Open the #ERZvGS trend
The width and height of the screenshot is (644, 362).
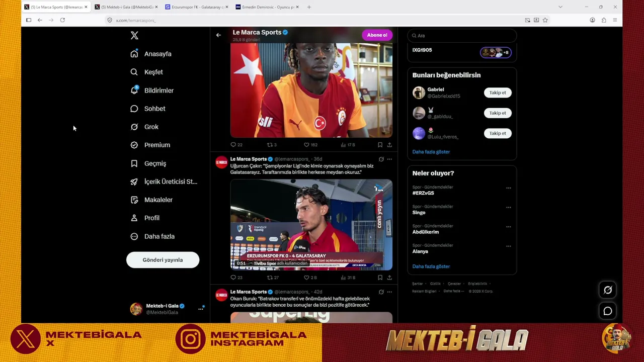pos(423,193)
